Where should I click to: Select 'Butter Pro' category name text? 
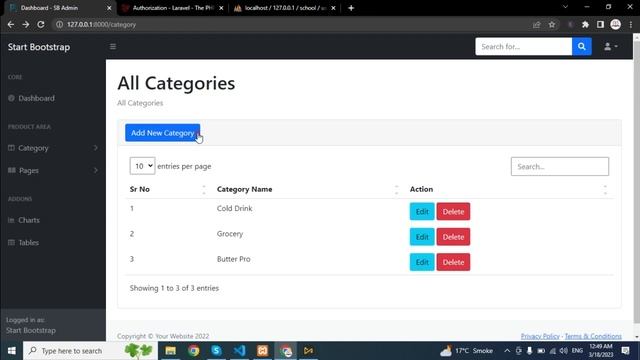tap(233, 259)
